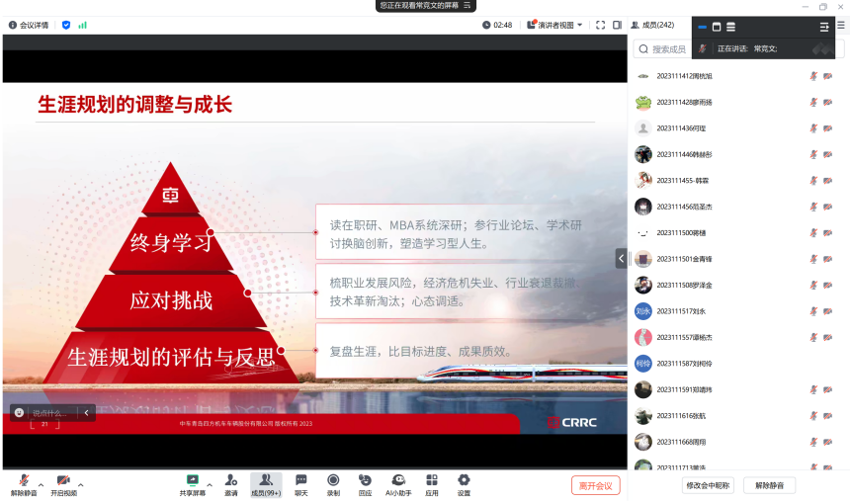Click the 搜索成员 search field

670,48
